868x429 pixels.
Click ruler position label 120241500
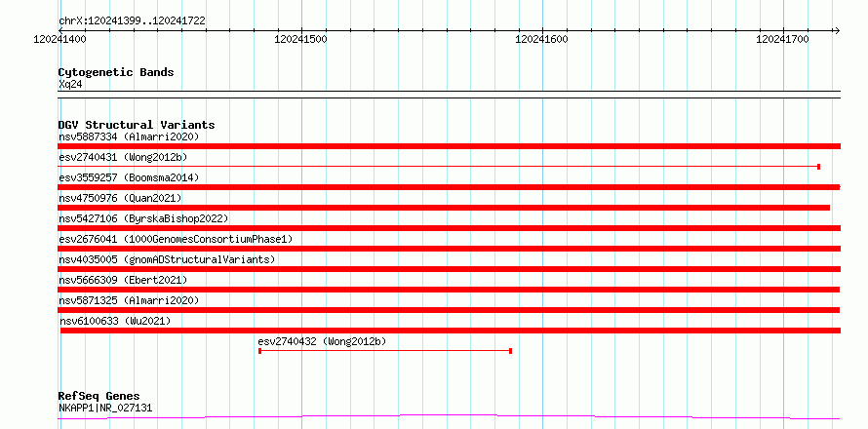[x=300, y=39]
